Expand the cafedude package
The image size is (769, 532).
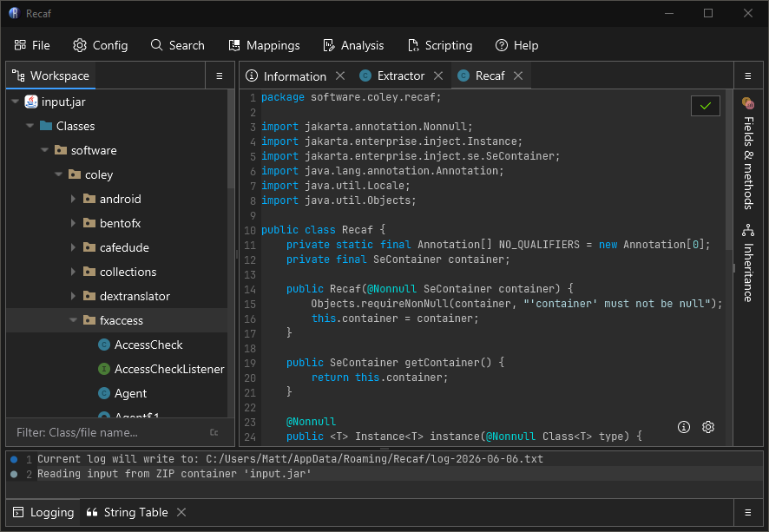pos(73,247)
